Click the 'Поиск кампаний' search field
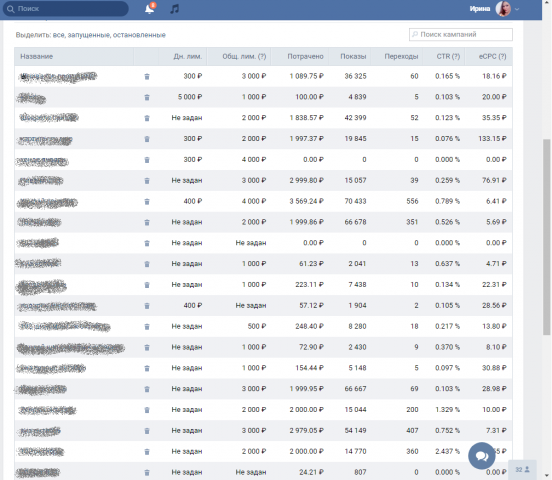This screenshot has width=552, height=480. pos(461,34)
